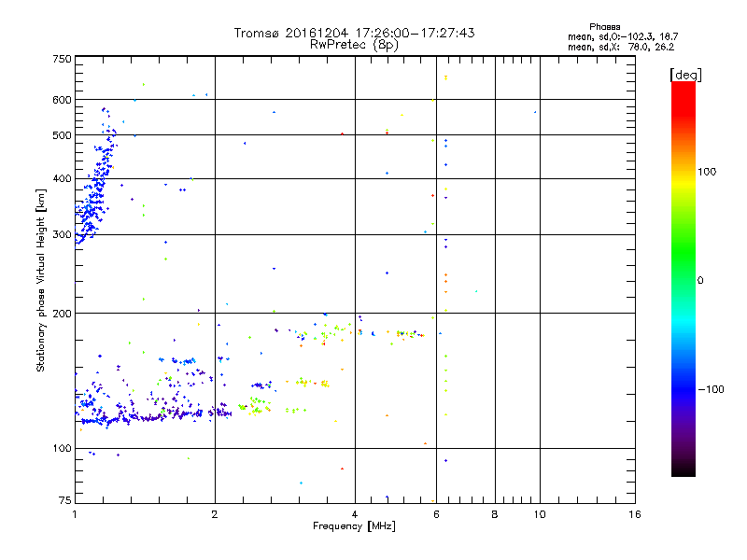Click the x-axis frequency label '6'

click(436, 514)
